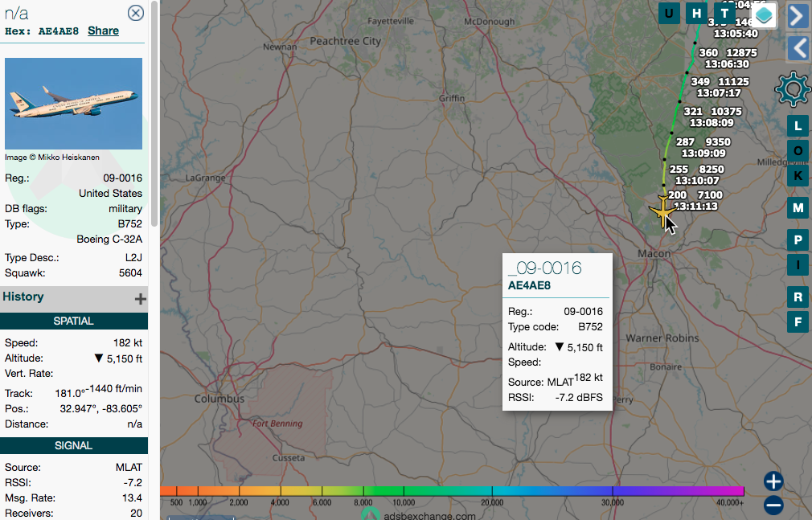
Task: Toggle the O map button
Action: pyautogui.click(x=798, y=151)
